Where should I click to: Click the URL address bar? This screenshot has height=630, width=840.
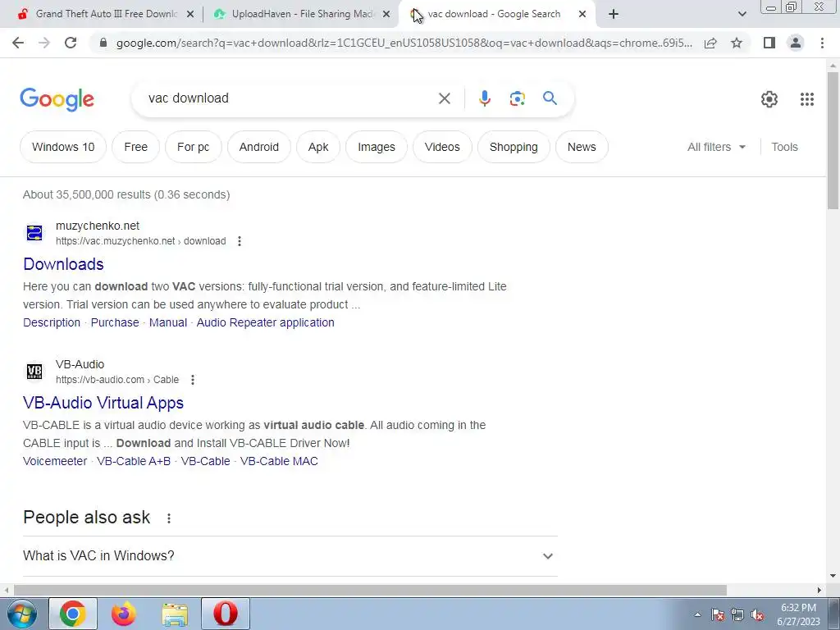coord(404,43)
